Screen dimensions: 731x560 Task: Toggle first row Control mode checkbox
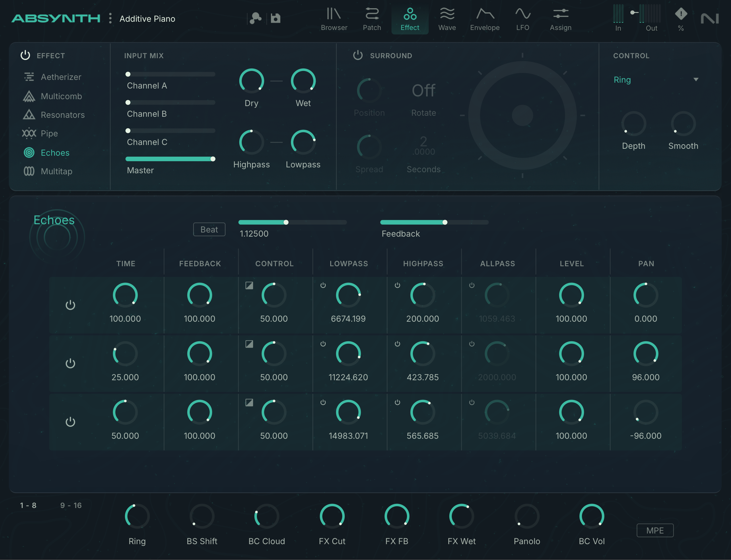coord(249,286)
